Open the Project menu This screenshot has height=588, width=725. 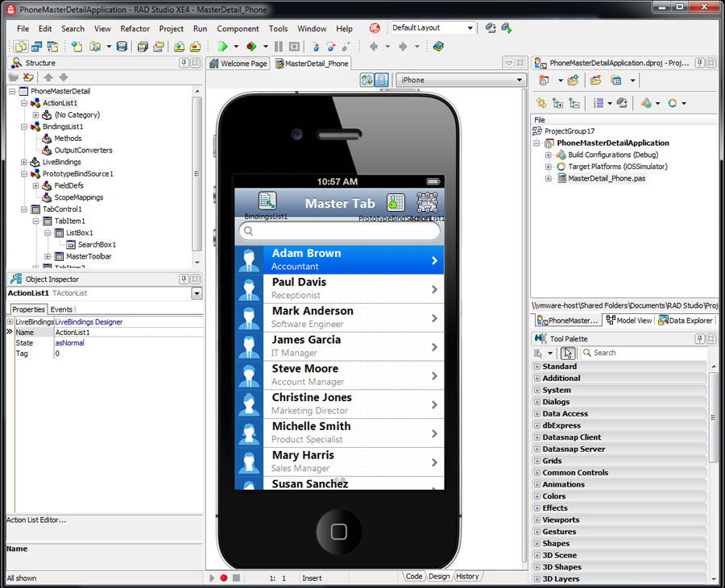(x=171, y=29)
